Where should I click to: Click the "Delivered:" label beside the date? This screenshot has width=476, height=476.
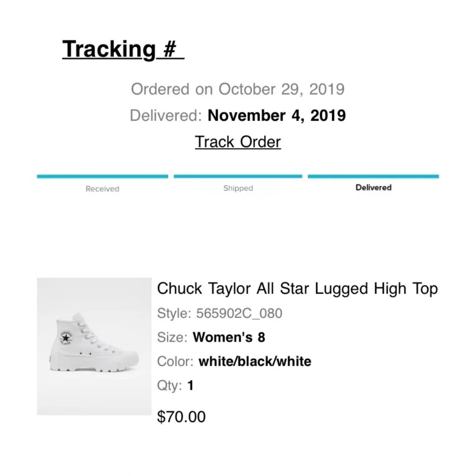click(166, 115)
